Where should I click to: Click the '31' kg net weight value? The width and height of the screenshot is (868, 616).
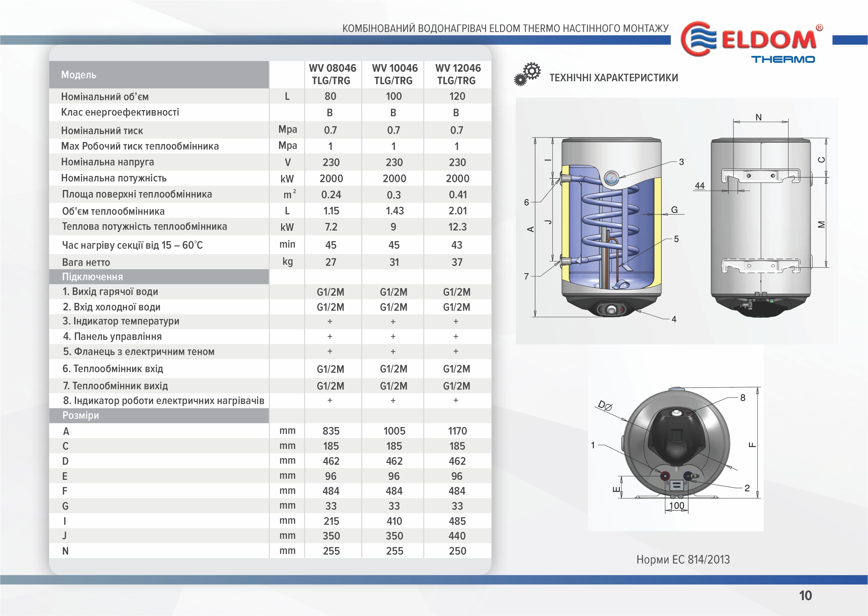click(394, 262)
